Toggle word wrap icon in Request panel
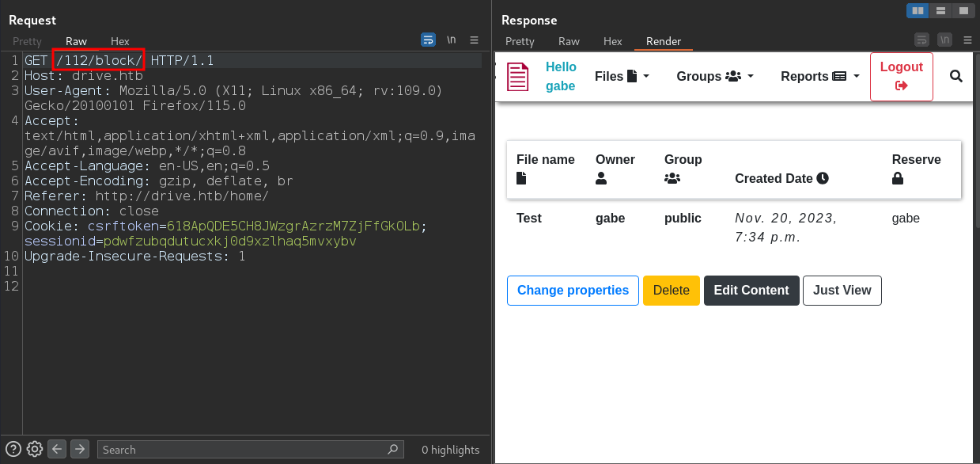Viewport: 980px width, 464px height. [428, 40]
